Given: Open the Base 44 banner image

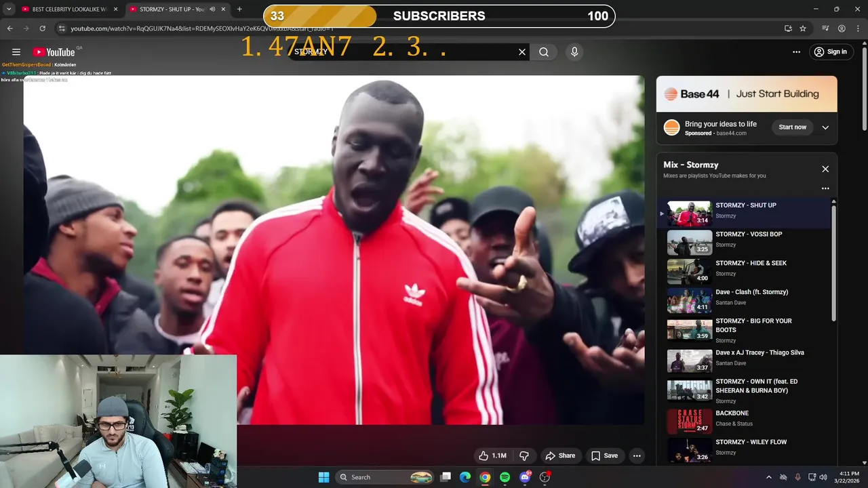Looking at the screenshot, I should tap(747, 94).
